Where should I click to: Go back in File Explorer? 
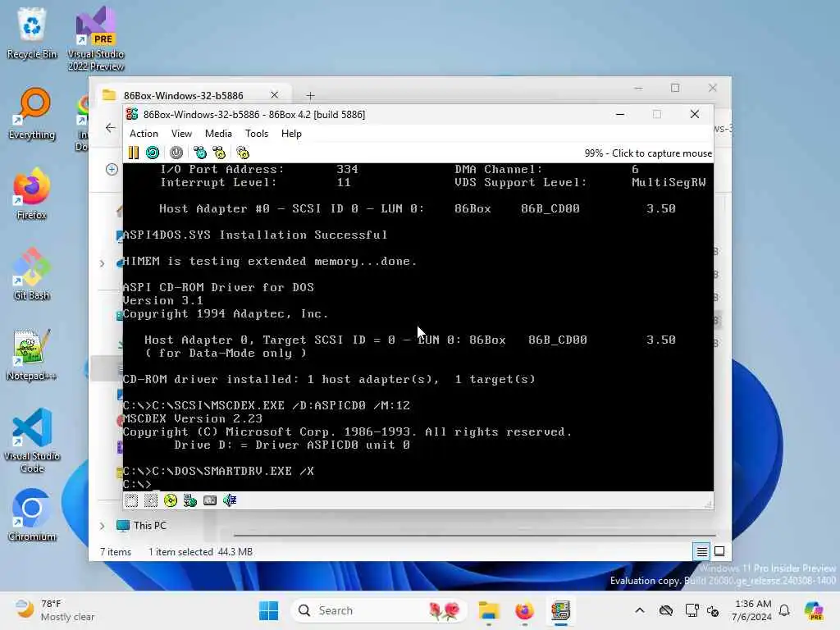coord(111,127)
